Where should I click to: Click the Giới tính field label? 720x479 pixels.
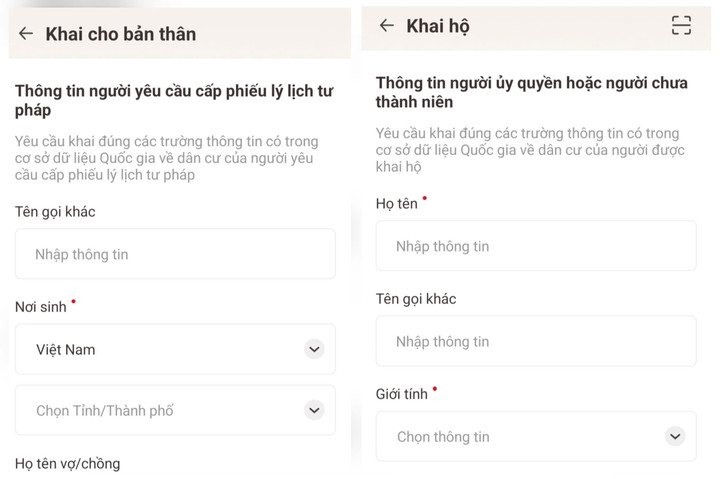401,394
